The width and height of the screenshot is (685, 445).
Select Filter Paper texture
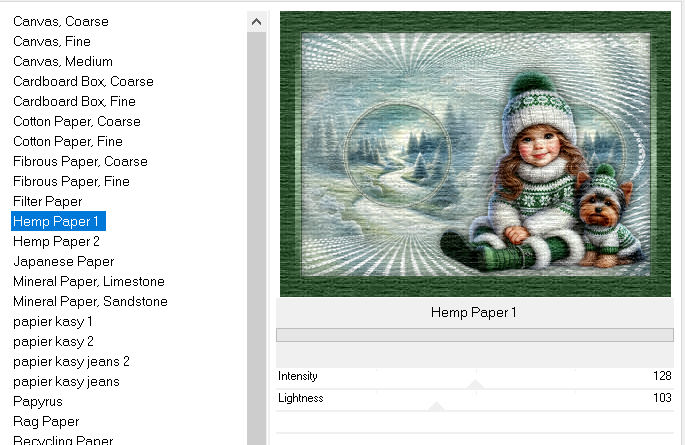48,202
